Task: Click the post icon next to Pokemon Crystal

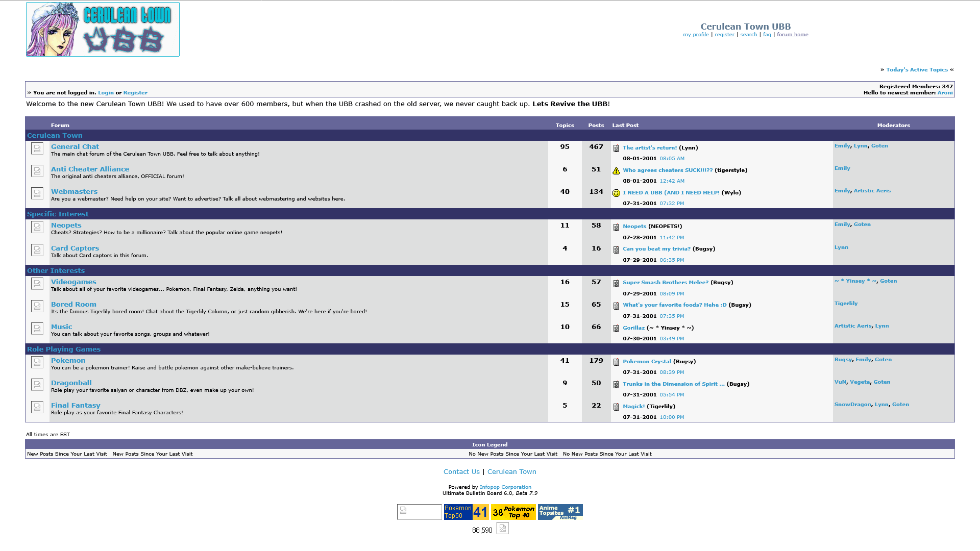Action: pos(616,362)
